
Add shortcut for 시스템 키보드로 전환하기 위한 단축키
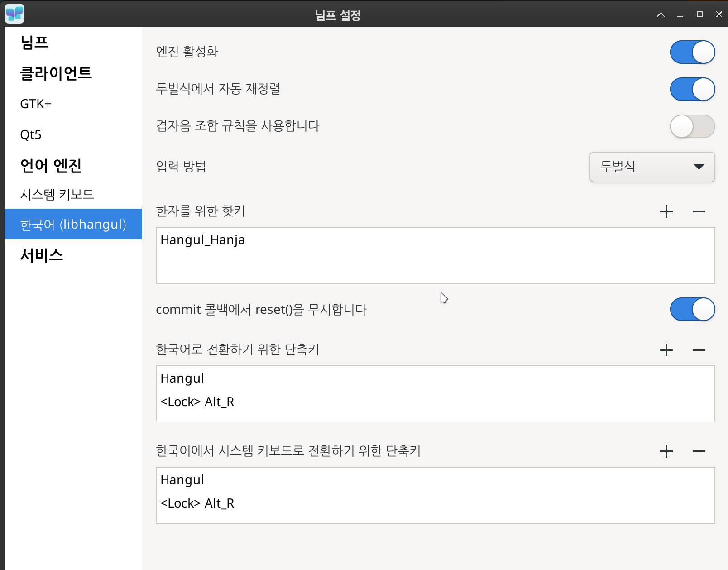pos(666,451)
